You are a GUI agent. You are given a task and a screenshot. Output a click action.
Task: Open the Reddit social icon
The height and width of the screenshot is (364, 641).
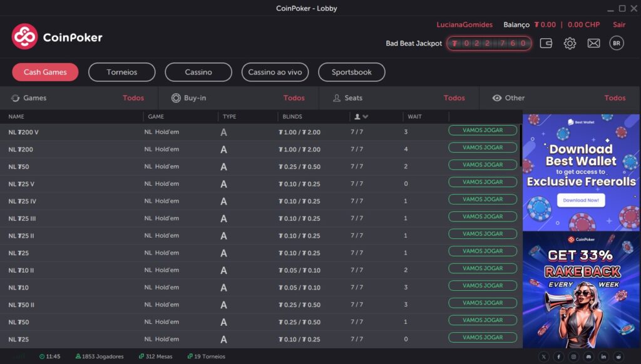pos(618,356)
